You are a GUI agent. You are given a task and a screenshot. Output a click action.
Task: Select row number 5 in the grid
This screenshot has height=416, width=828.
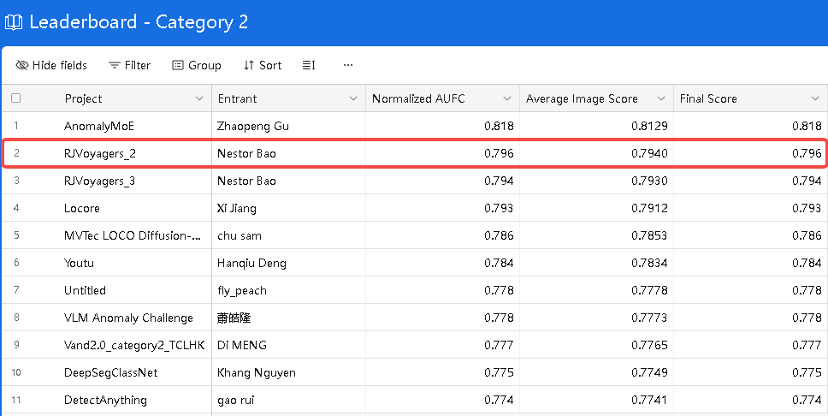(x=16, y=235)
